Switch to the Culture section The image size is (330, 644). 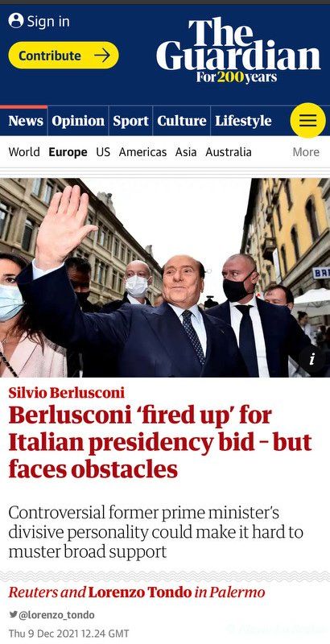(181, 121)
